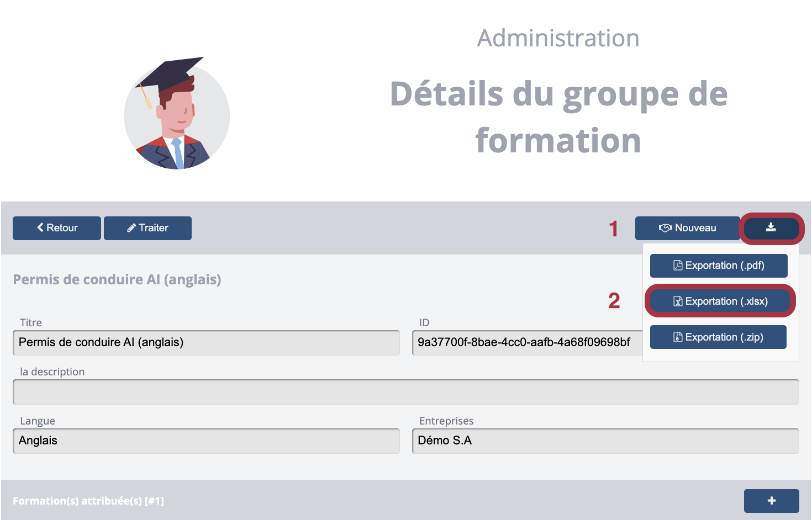Click into the Titre input field

(x=206, y=343)
